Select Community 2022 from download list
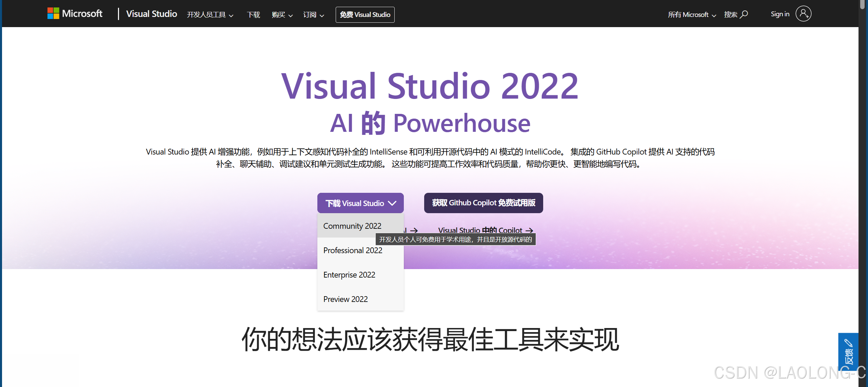 [352, 226]
